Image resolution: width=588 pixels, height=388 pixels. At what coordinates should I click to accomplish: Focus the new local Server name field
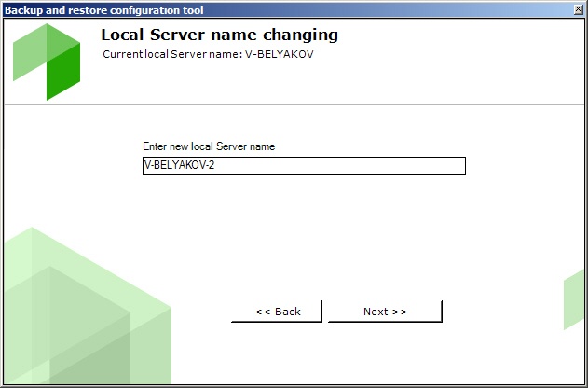click(304, 166)
